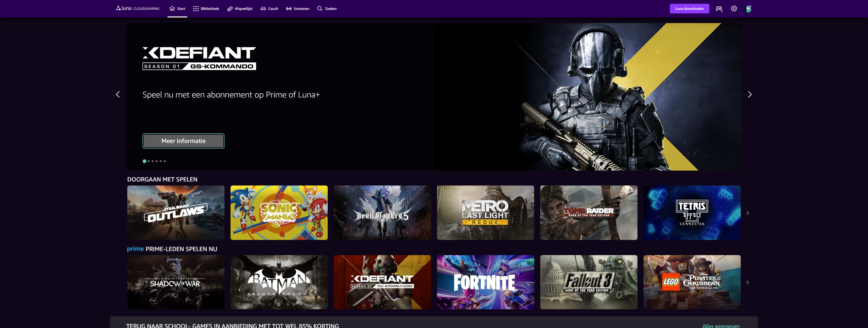Click the XDefiant Season 01 banner logo

tap(199, 58)
